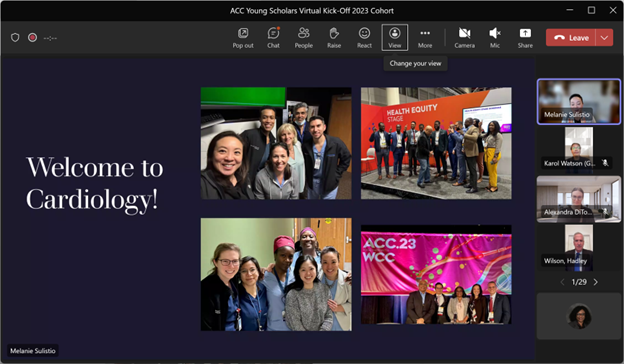This screenshot has height=364, width=624.
Task: Go to previous page of participants
Action: click(562, 282)
